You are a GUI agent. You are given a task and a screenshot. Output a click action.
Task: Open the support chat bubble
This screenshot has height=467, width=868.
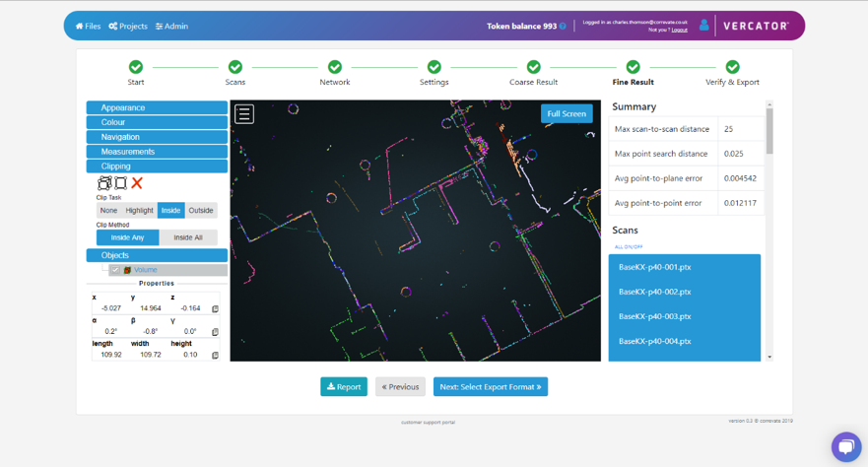coord(845,446)
